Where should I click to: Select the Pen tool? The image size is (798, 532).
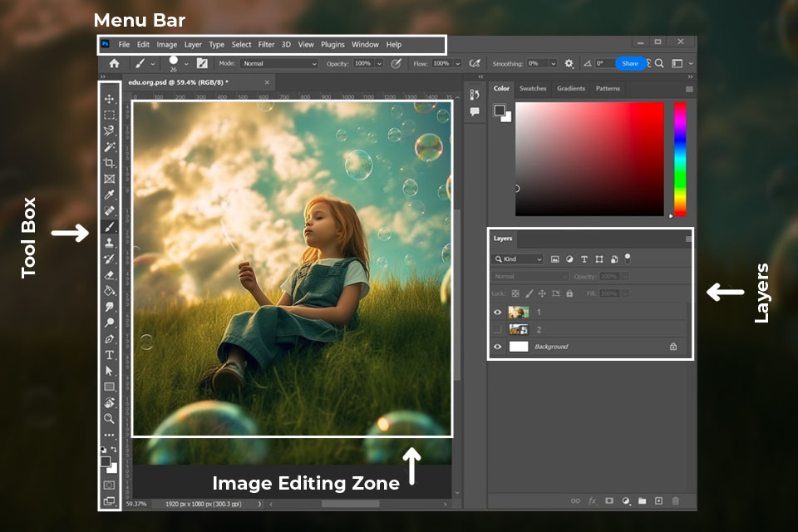(109, 339)
